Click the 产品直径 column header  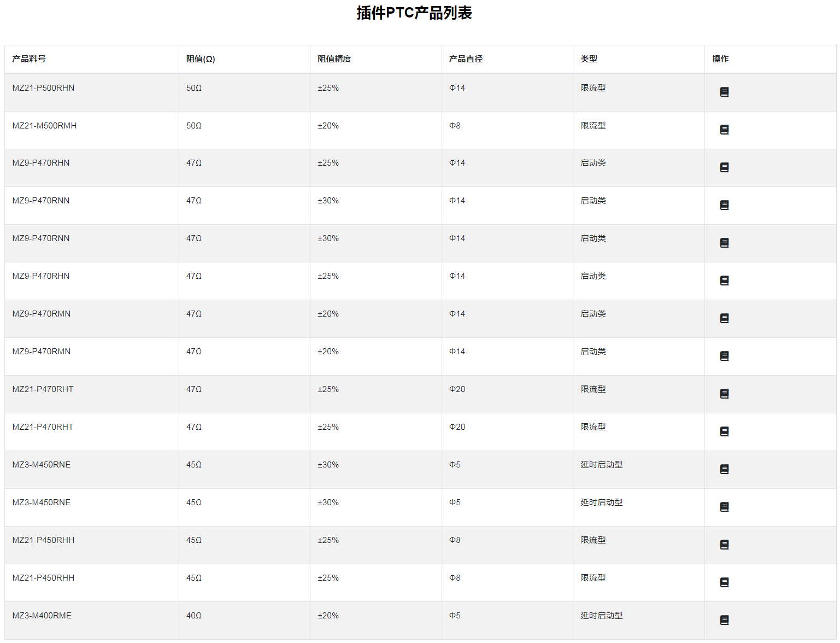pos(466,59)
